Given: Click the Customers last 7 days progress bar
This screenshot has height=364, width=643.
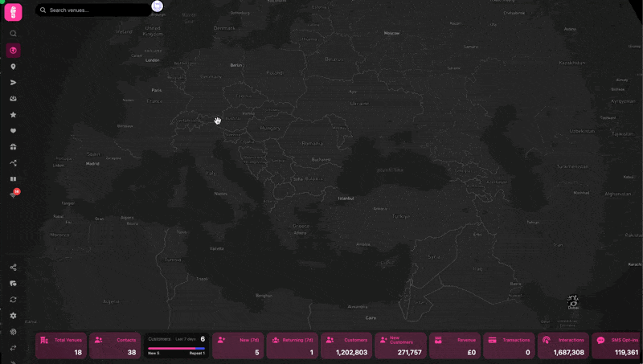Looking at the screenshot, I should pyautogui.click(x=176, y=348).
